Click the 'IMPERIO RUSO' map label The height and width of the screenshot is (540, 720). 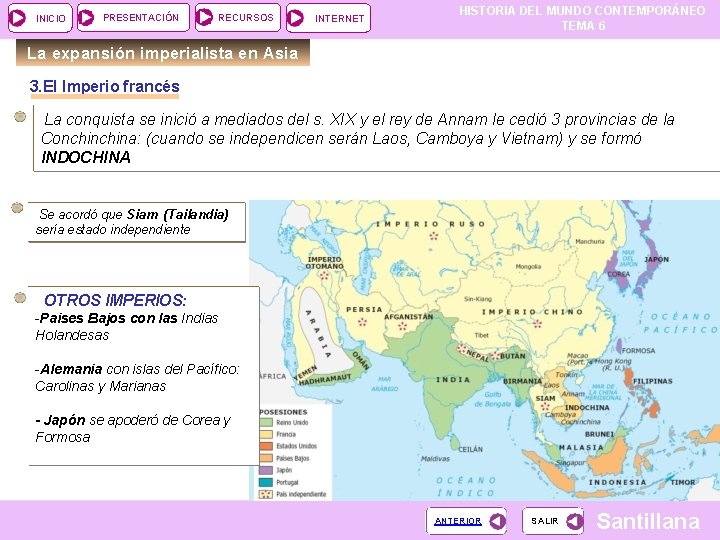click(430, 224)
